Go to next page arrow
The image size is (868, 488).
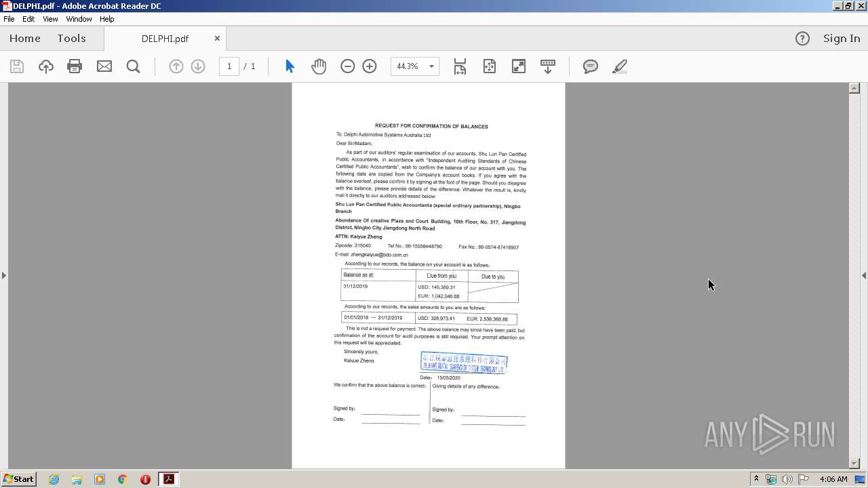(198, 66)
